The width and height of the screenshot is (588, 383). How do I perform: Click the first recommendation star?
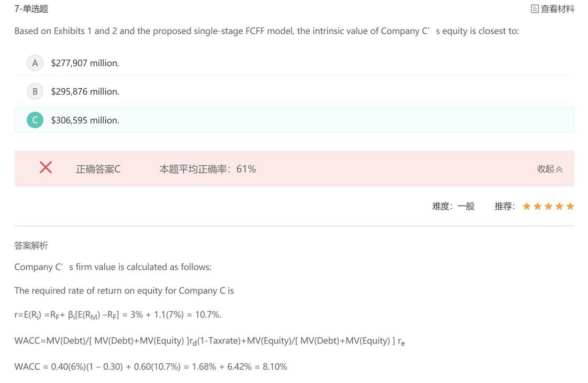[x=527, y=206]
